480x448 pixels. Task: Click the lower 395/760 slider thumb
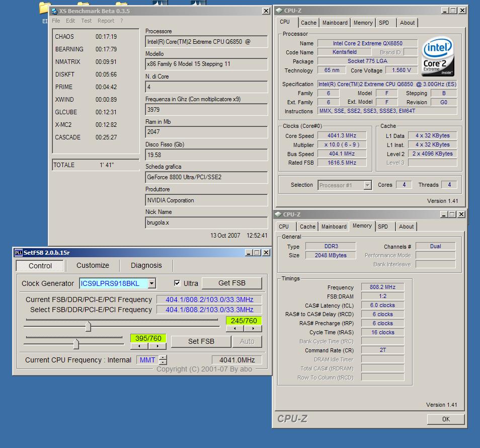click(76, 344)
